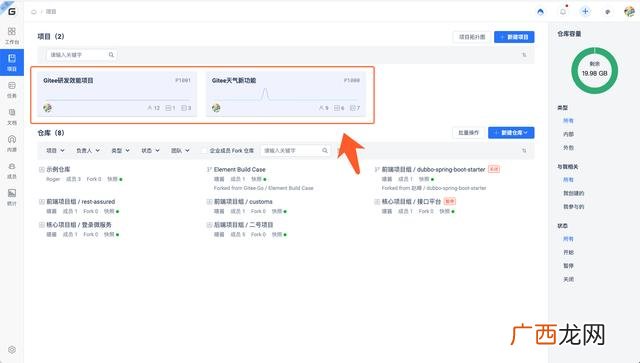The image size is (640, 363).
Task: Click owner avatar on Gitee研发效能项目 card
Action: tap(47, 108)
